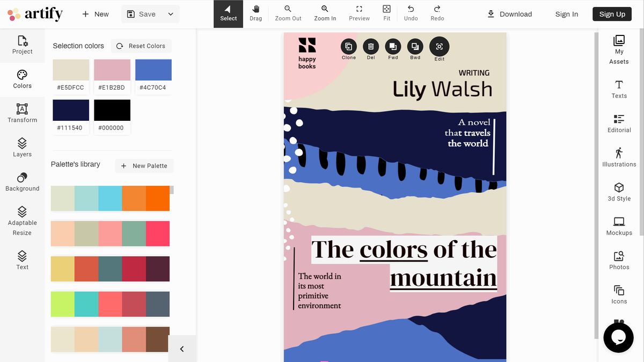Click the Zoom In tool
This screenshot has width=644, height=362.
[x=325, y=13]
